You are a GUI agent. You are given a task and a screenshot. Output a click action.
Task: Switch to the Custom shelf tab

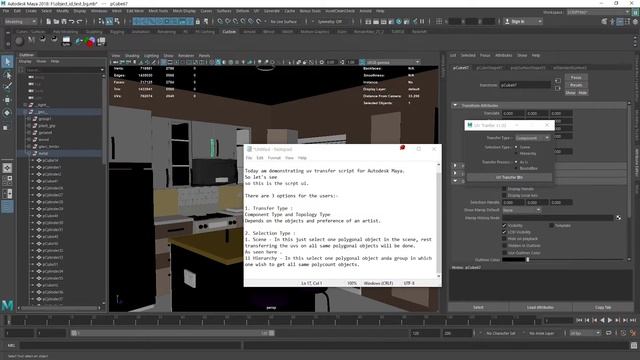pos(229,31)
